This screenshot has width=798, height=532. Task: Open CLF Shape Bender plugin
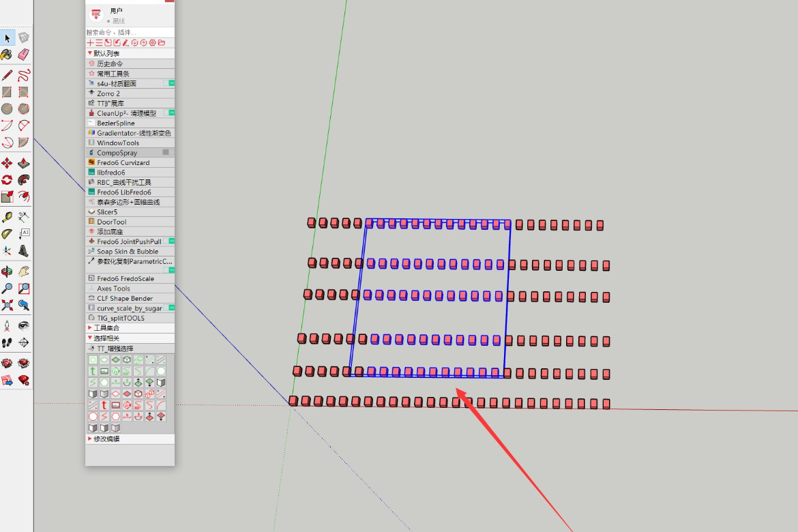(130, 298)
